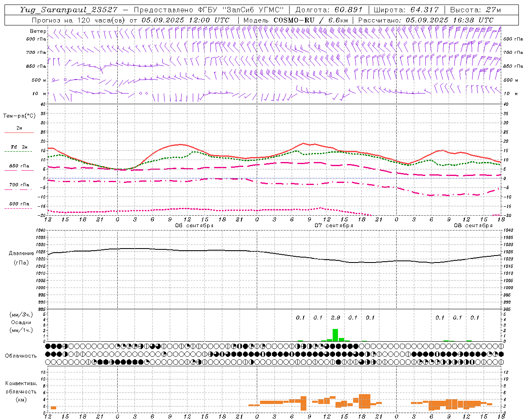Click the 1040 tick on left pressure axis
525x420 pixels.
pyautogui.click(x=40, y=231)
